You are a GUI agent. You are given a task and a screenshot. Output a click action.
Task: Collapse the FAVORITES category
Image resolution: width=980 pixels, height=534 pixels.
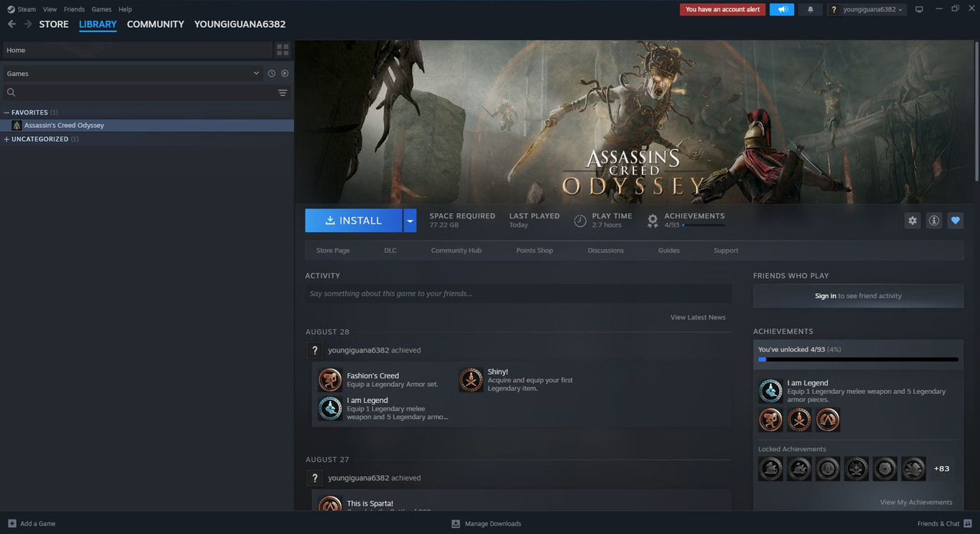[7, 113]
